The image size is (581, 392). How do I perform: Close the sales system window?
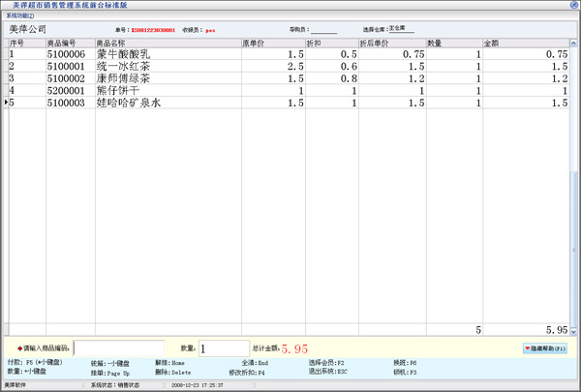pyautogui.click(x=572, y=5)
